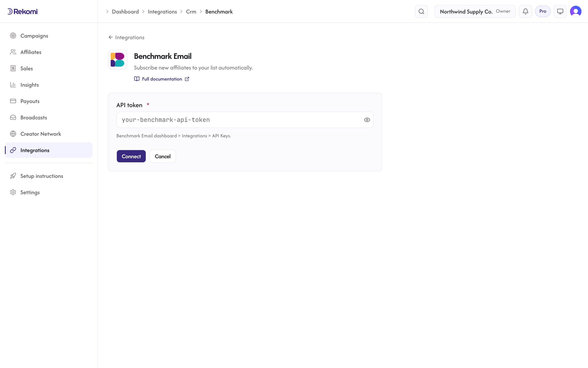Open the user avatar menu

(576, 11)
